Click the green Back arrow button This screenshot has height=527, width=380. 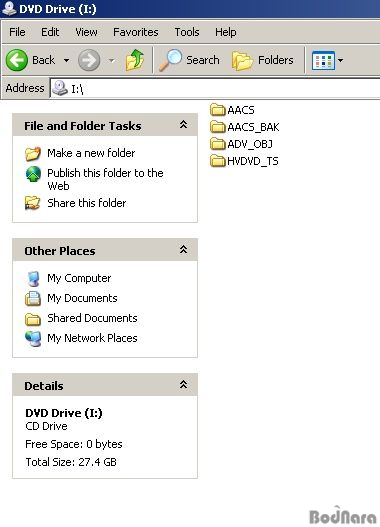point(17,60)
